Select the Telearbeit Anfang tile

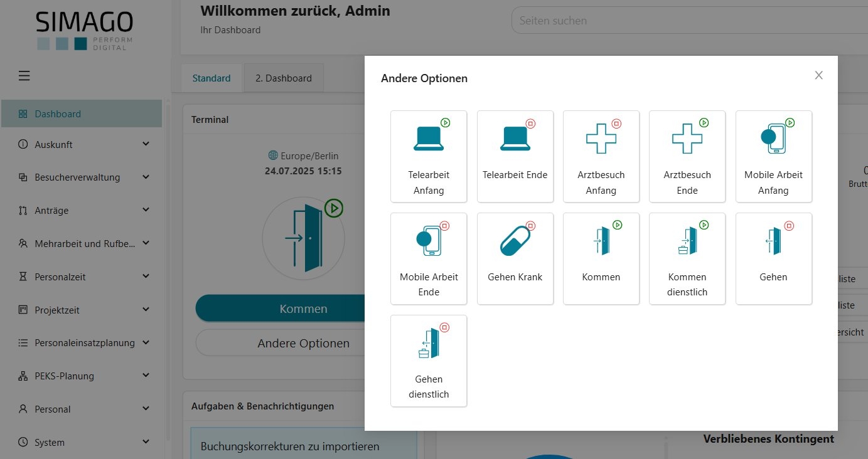(x=429, y=157)
